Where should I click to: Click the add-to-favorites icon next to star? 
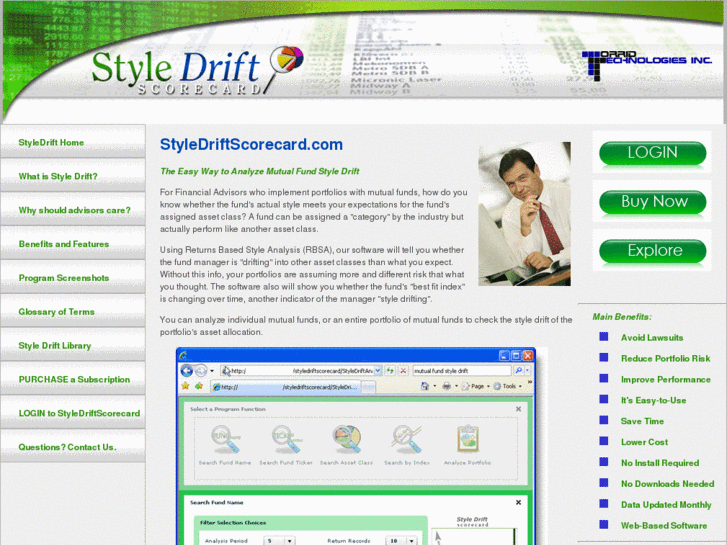[x=199, y=386]
